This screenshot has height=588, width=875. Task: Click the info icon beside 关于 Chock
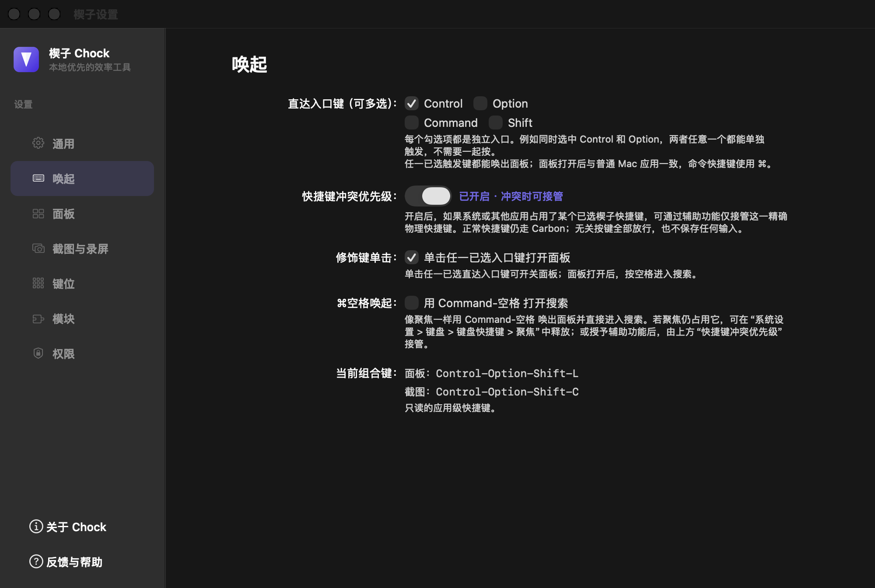pyautogui.click(x=36, y=526)
